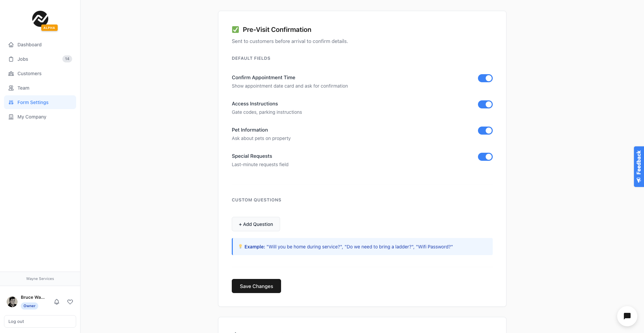Select the Jobs icon in the sidebar
The image size is (644, 333).
(11, 59)
